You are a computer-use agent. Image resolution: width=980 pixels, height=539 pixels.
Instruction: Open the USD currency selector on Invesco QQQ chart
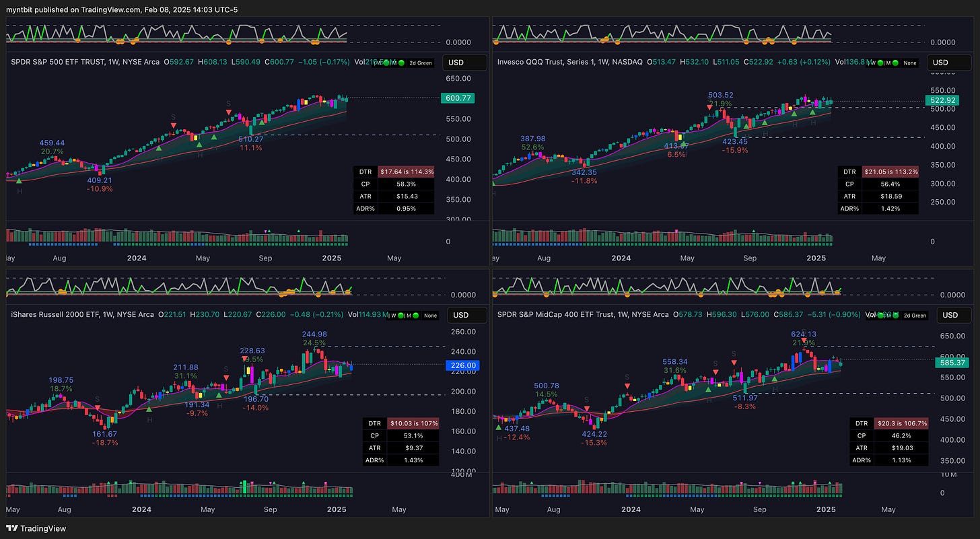948,63
